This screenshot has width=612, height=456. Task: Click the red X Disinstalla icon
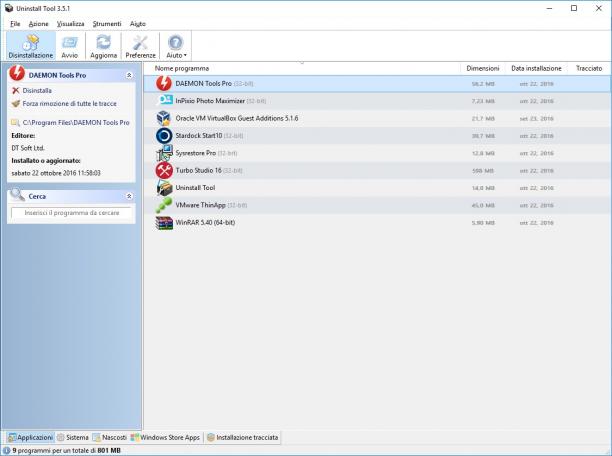click(16, 91)
